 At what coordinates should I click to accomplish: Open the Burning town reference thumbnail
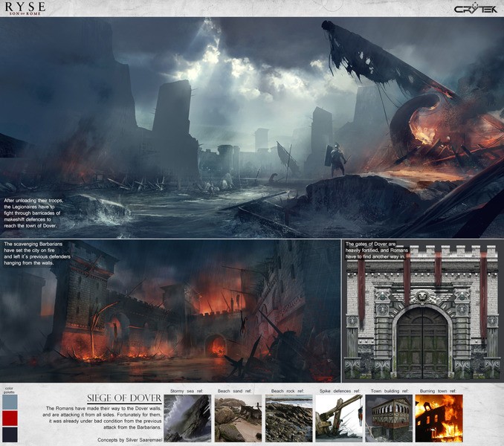439,418
